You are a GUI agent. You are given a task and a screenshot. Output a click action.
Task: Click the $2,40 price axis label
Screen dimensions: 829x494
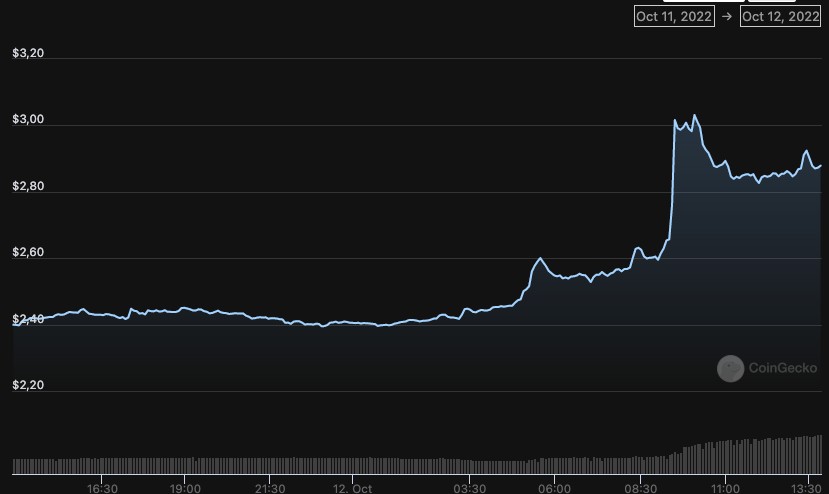click(x=28, y=319)
